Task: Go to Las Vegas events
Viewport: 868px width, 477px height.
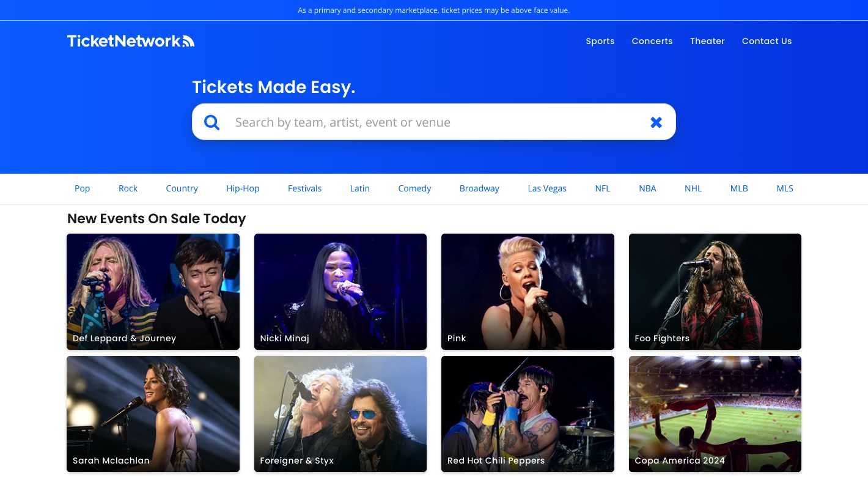Action: [547, 188]
